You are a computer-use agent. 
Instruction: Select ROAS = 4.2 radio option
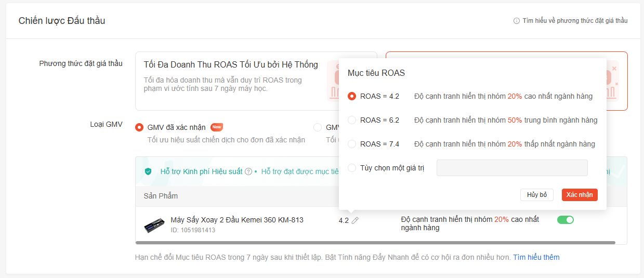click(x=352, y=96)
